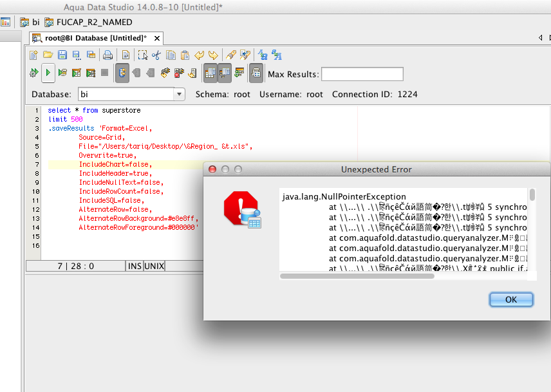Toggle the Grid Results view button

[x=210, y=73]
